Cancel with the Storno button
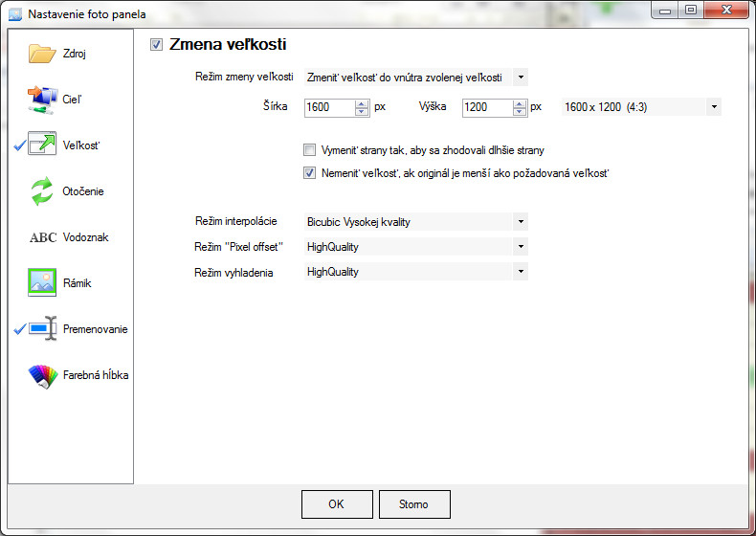Image resolution: width=756 pixels, height=536 pixels. 414,504
